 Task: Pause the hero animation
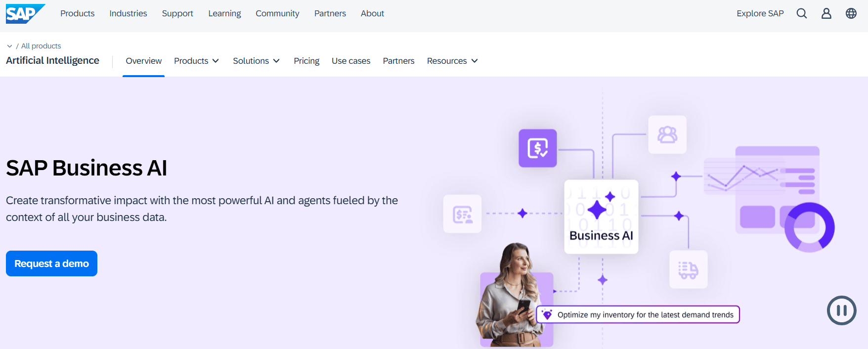coord(841,310)
